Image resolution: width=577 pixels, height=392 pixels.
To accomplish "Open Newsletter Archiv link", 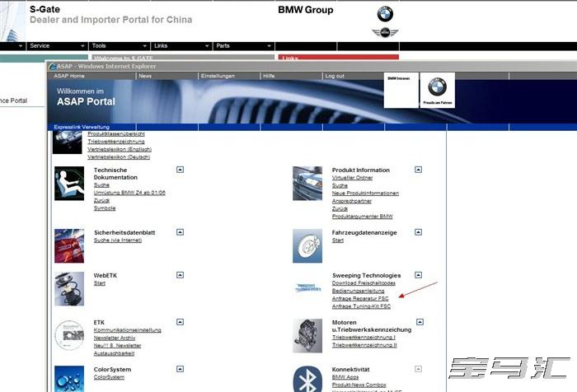I will (x=115, y=338).
